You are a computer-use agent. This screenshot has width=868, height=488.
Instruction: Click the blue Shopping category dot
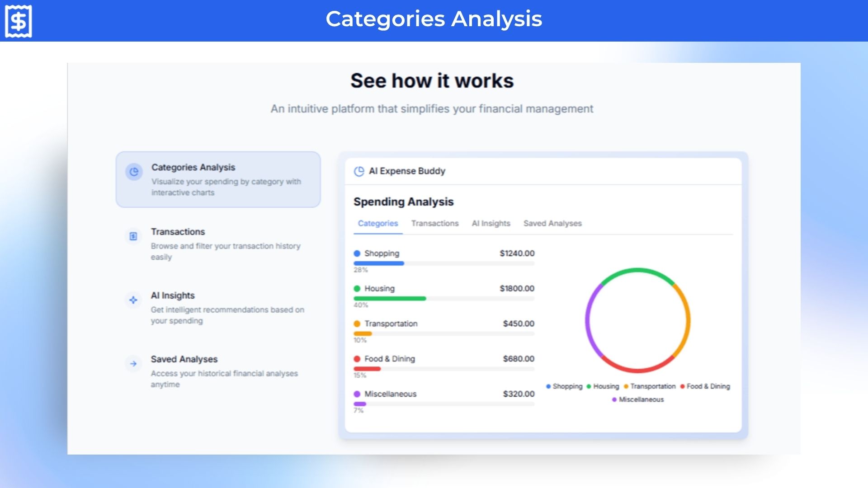357,253
